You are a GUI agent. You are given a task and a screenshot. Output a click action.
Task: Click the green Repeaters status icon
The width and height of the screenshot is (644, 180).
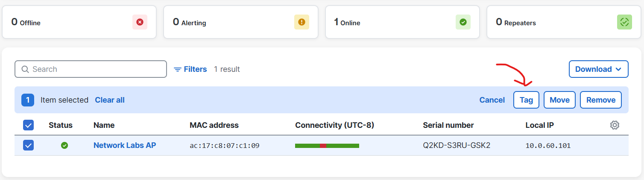624,22
